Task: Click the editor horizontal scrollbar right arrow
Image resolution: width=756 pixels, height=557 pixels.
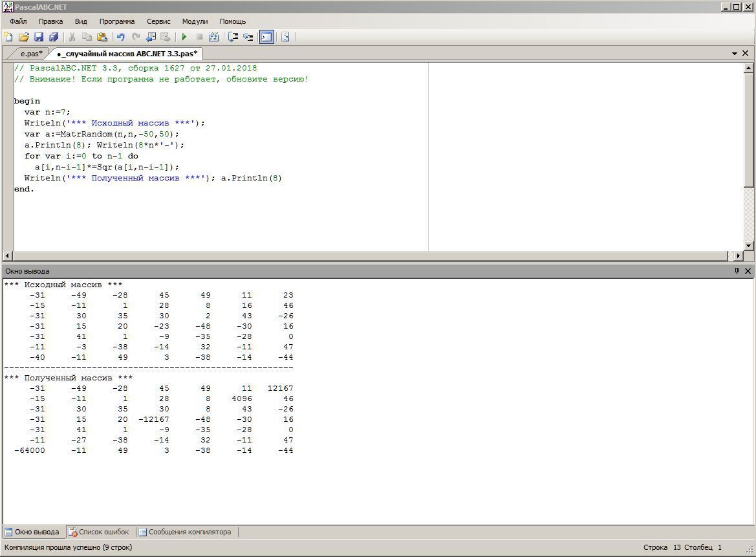Action: click(x=738, y=256)
